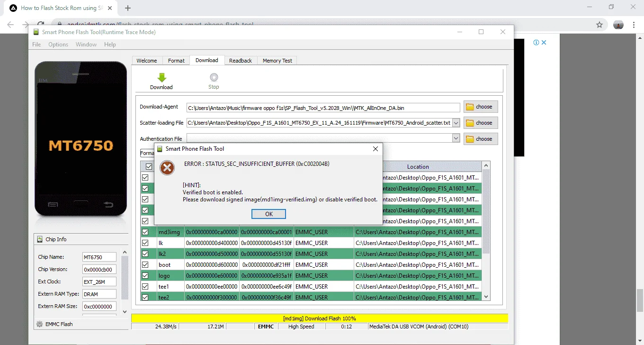Click the Location column header
The width and height of the screenshot is (644, 345).
click(x=418, y=167)
